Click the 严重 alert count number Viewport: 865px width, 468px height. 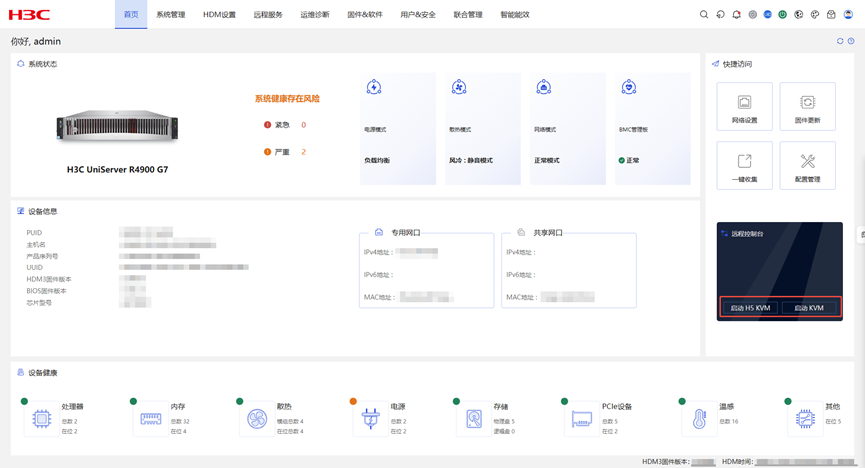(x=303, y=152)
